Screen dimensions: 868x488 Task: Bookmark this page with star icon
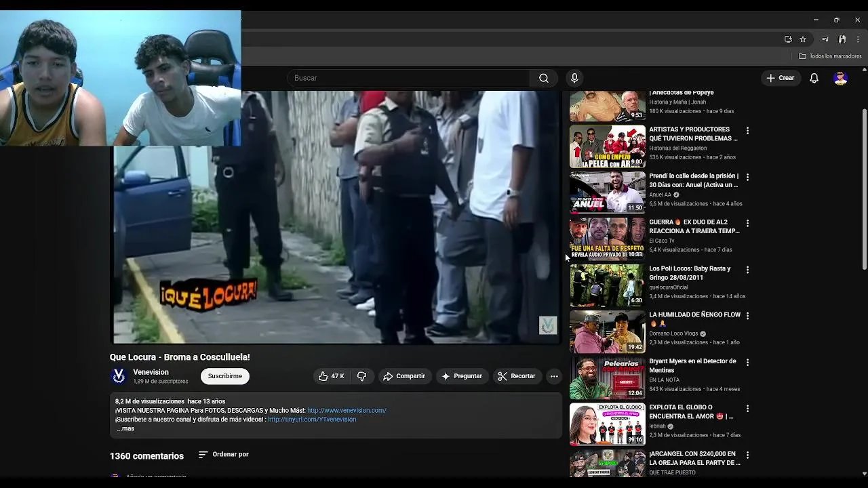point(803,39)
